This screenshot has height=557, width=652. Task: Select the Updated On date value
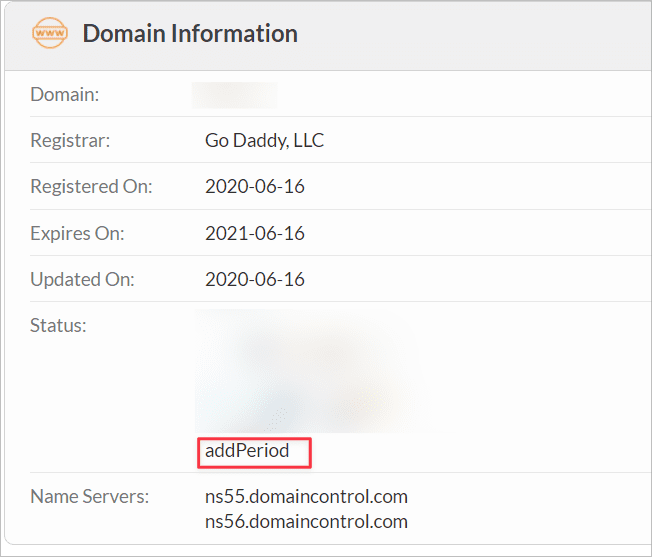[254, 279]
